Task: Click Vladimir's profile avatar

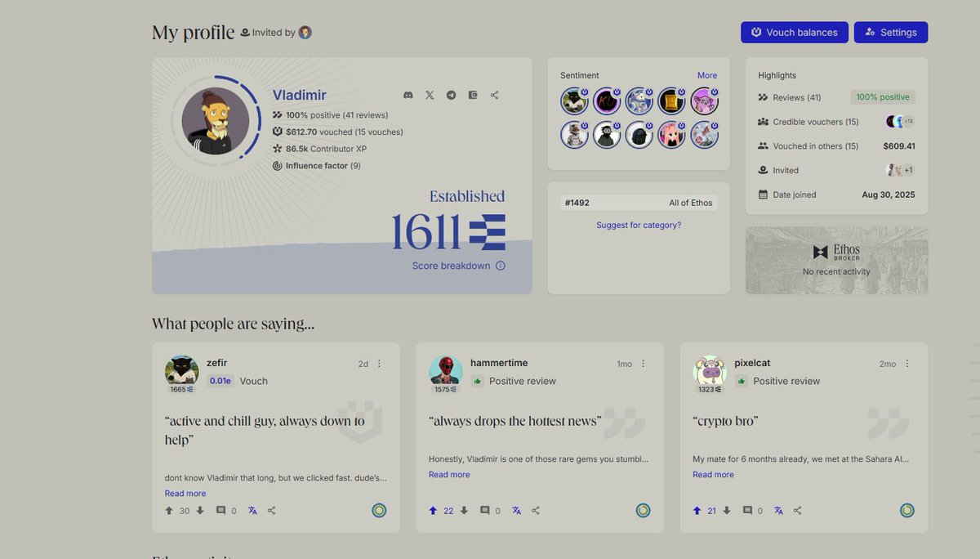Action: (215, 122)
